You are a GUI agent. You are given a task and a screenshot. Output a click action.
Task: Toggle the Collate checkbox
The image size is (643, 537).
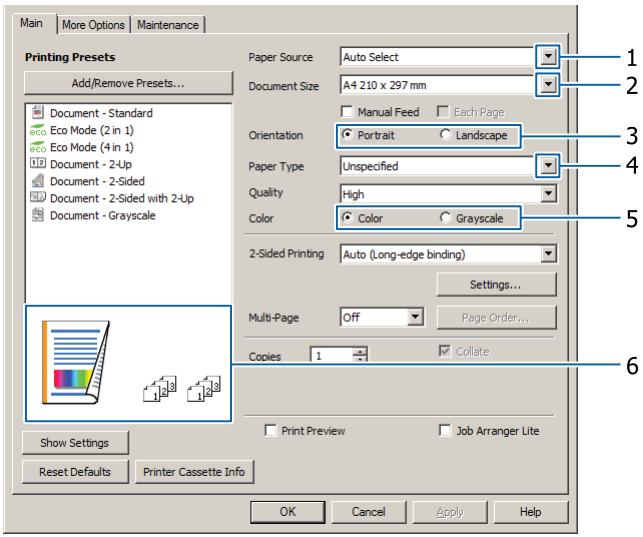click(445, 351)
